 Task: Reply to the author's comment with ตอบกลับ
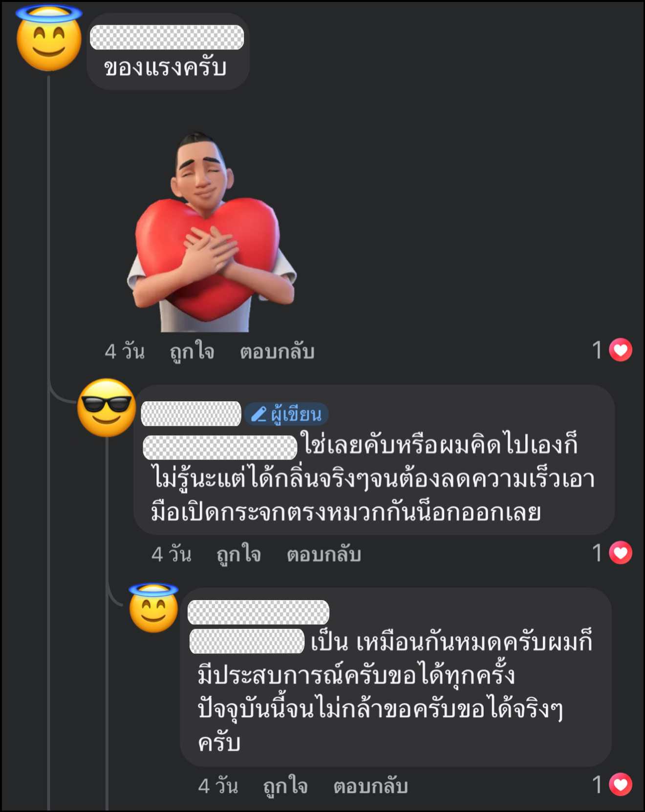tap(324, 555)
